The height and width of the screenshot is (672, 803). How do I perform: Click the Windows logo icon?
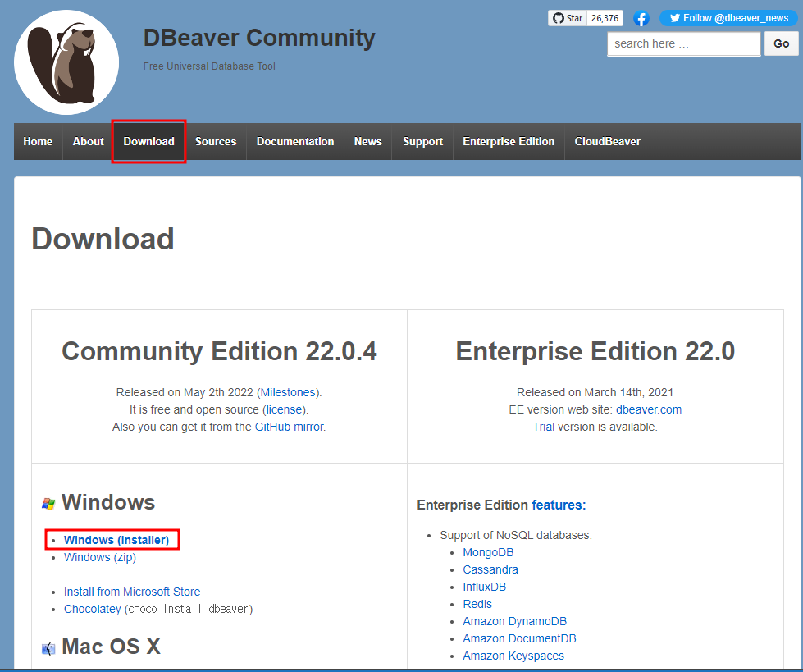(48, 504)
